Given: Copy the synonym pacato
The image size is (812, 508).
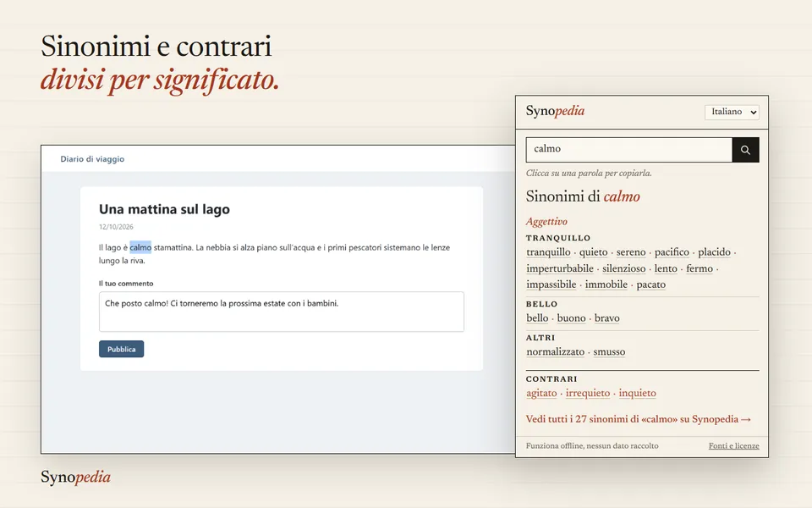Looking at the screenshot, I should click(651, 284).
